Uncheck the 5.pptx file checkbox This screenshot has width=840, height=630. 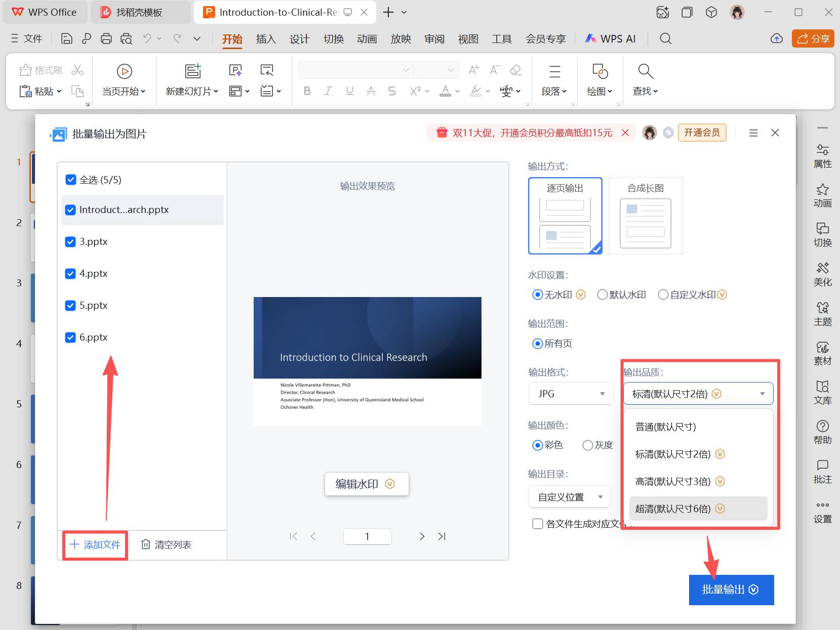70,305
